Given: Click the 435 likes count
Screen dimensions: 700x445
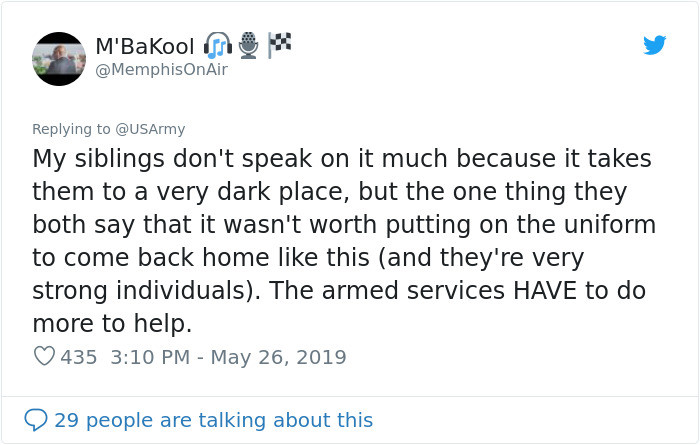Looking at the screenshot, I should pos(79,357).
